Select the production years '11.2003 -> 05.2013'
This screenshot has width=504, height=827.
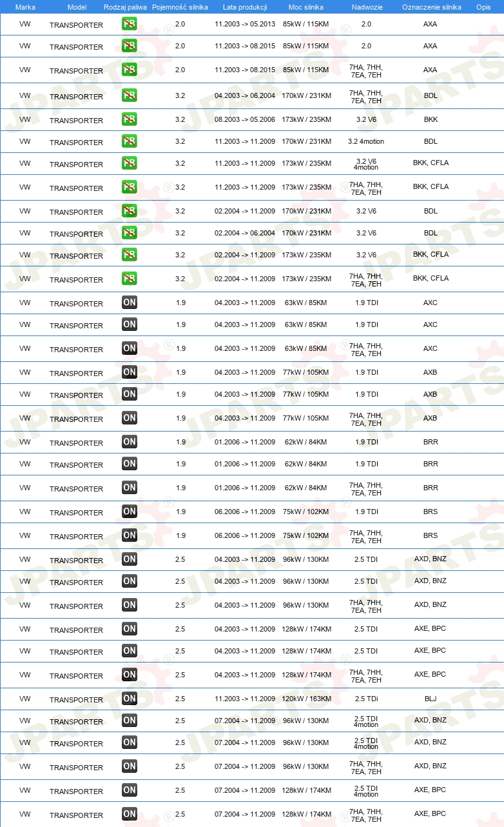(245, 24)
